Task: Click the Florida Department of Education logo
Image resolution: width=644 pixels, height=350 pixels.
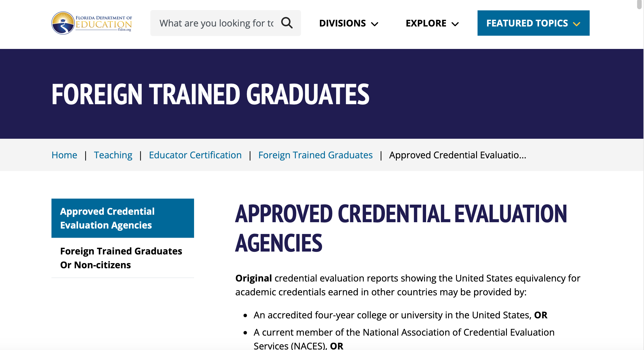Action: tap(92, 23)
